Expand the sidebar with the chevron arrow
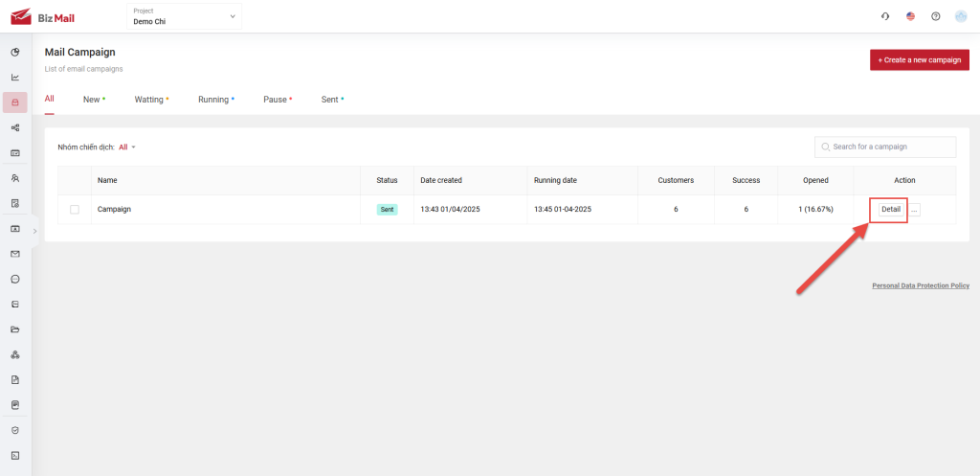The height and width of the screenshot is (476, 980). pyautogui.click(x=35, y=231)
